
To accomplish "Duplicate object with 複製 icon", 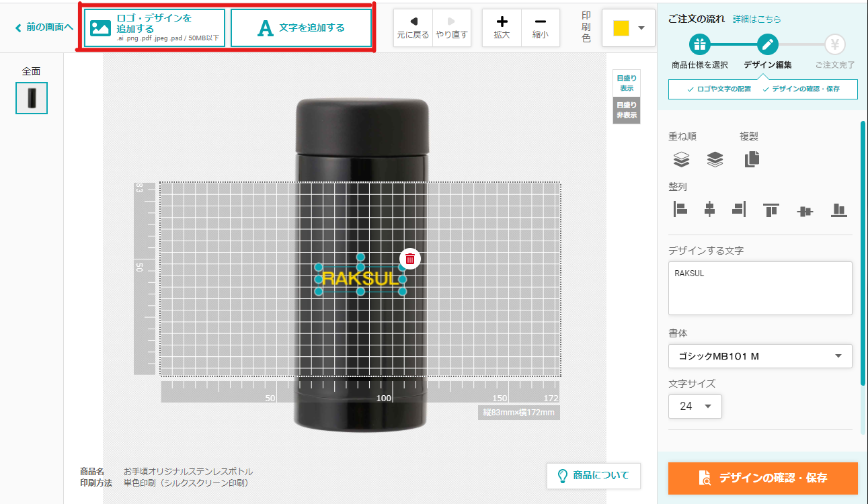I will tap(752, 159).
